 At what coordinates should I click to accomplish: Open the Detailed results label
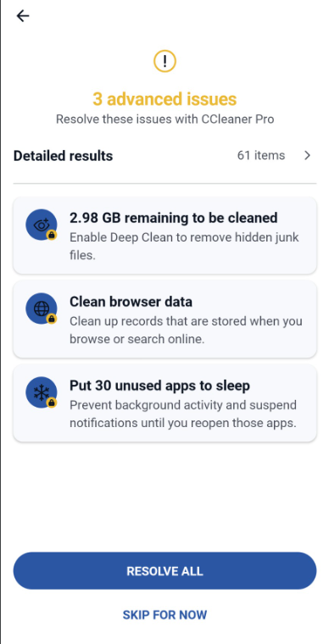[63, 156]
